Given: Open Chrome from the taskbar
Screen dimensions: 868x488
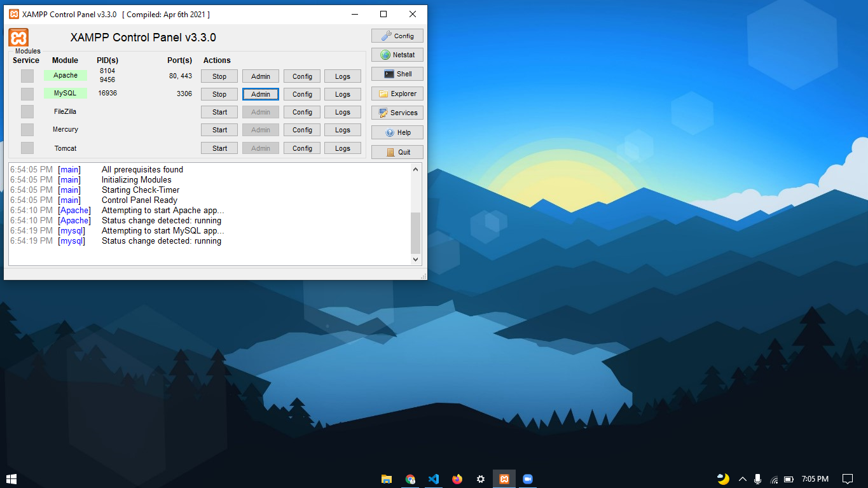Looking at the screenshot, I should 410,479.
